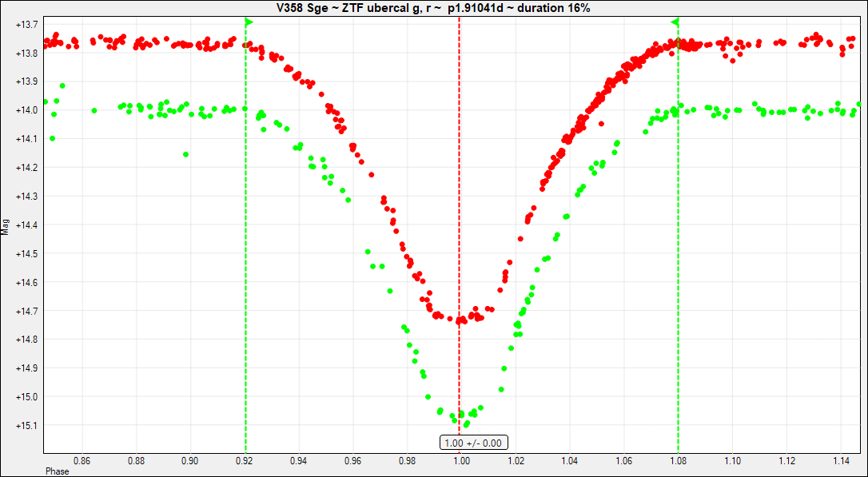This screenshot has height=477, width=868.
Task: Click the +14.0 tick on the magnitude axis
Action: (x=27, y=110)
